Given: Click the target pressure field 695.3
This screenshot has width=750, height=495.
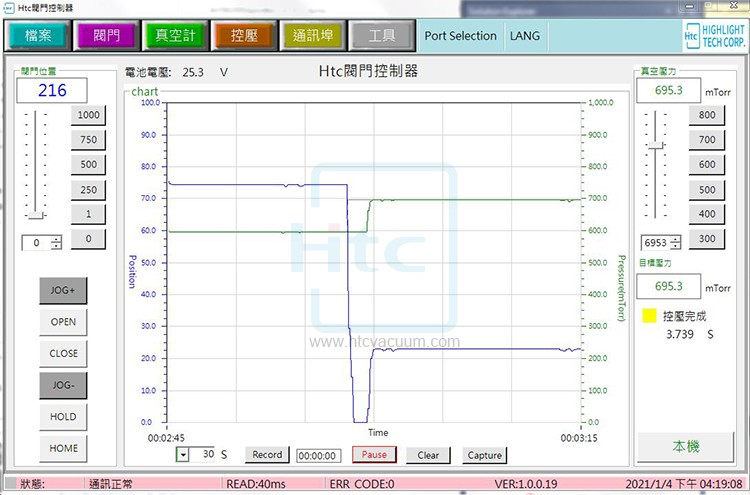Looking at the screenshot, I should (x=668, y=286).
